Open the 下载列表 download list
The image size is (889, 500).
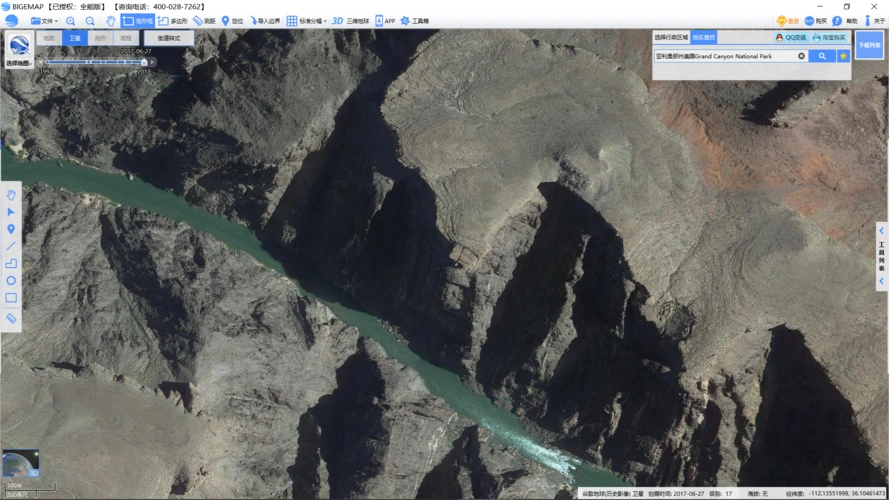click(x=869, y=45)
